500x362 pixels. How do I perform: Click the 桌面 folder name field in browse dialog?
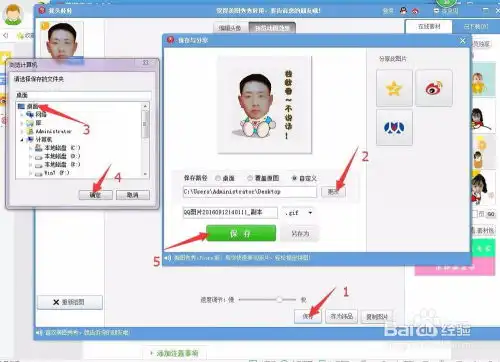[x=83, y=95]
